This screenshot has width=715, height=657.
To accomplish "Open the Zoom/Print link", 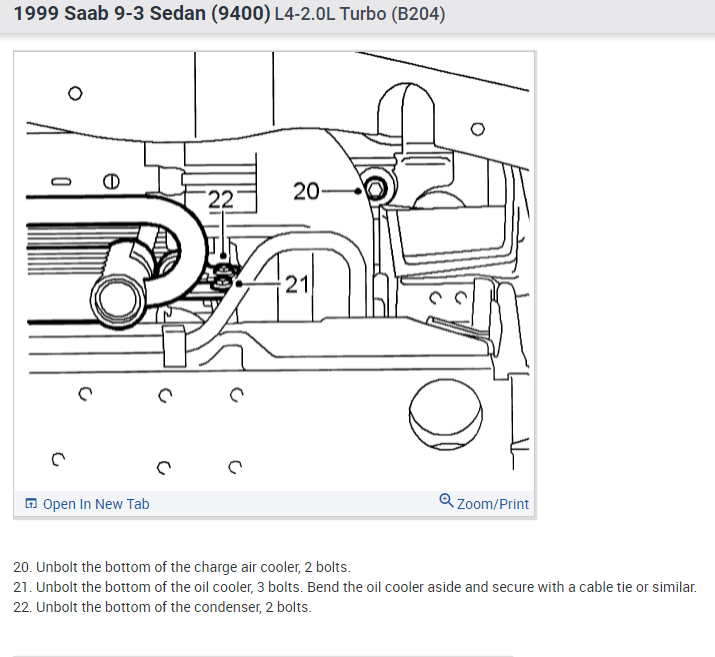I will (492, 504).
